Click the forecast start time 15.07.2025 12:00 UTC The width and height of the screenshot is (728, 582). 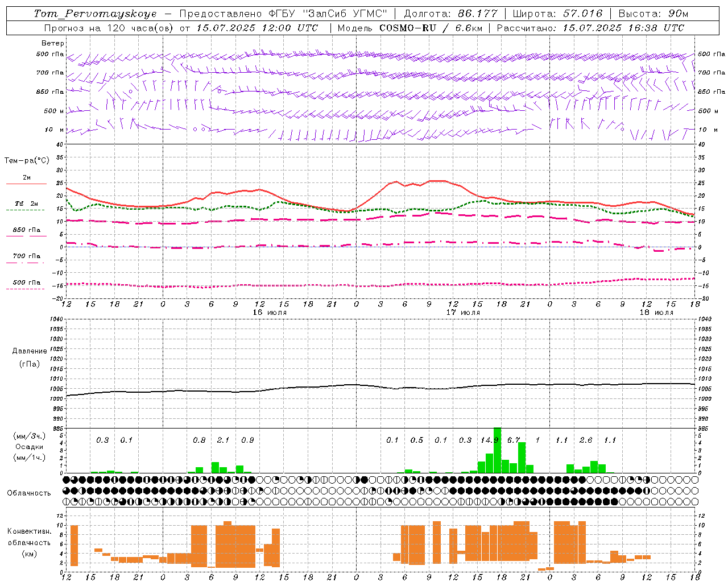tap(257, 28)
